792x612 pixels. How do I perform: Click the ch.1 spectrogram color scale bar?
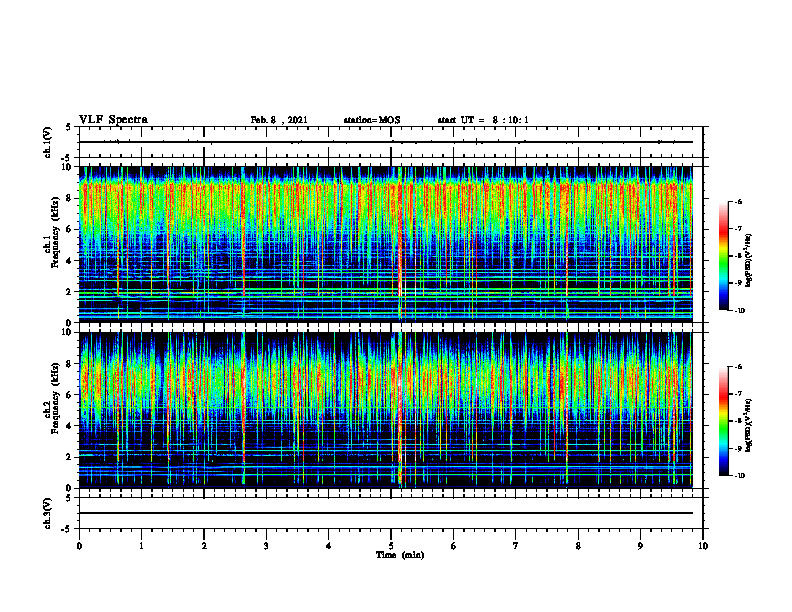pyautogui.click(x=723, y=256)
